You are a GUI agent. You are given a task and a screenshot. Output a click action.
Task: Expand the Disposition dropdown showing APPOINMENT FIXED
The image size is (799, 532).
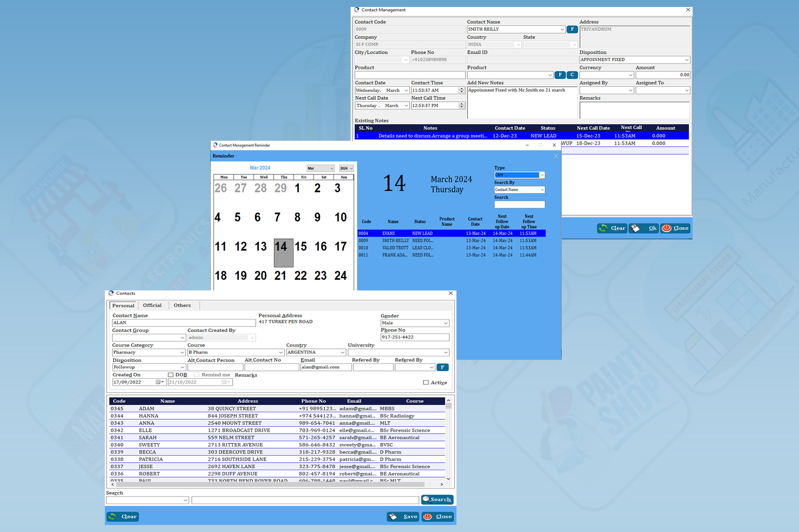point(687,60)
